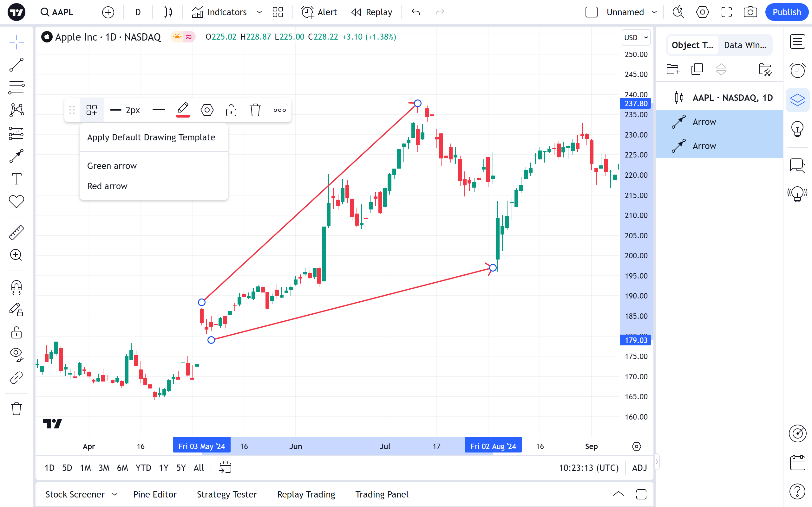
Task: Choose the Green arrow template
Action: [x=112, y=166]
